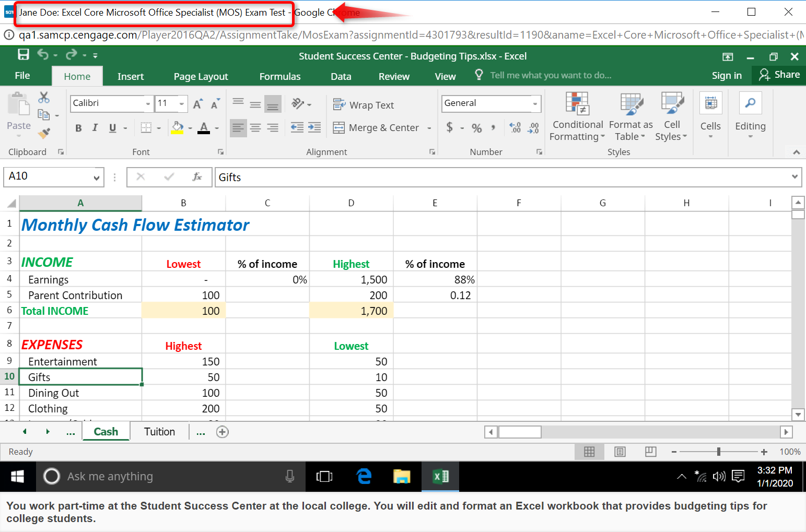
Task: Click Decrease Decimal icon
Action: (x=533, y=127)
